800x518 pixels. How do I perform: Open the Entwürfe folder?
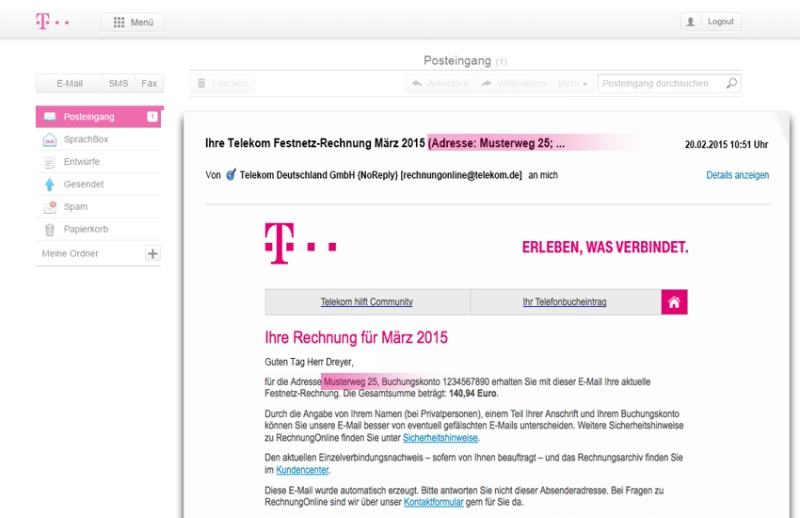coord(99,162)
